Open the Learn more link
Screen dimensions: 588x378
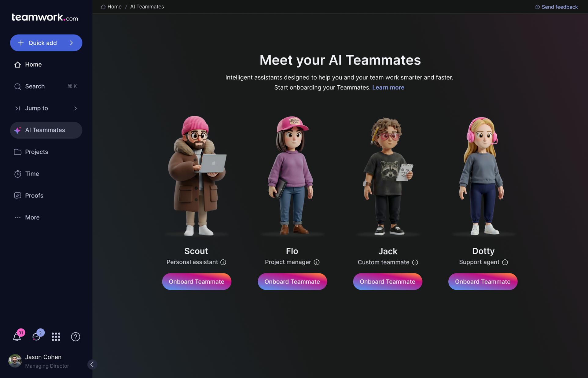(388, 87)
